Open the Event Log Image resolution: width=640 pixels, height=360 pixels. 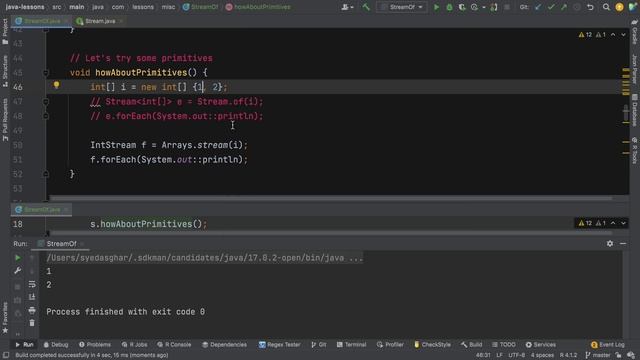[608, 344]
